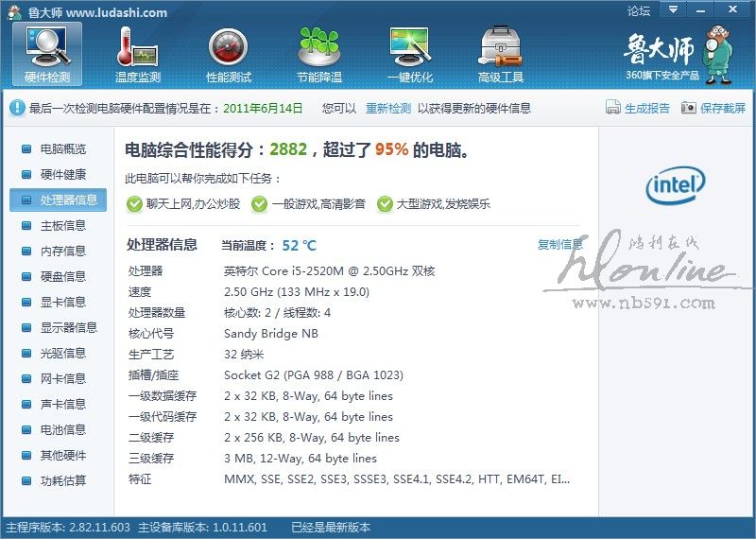Click the 32 纳米 process value

tap(244, 355)
